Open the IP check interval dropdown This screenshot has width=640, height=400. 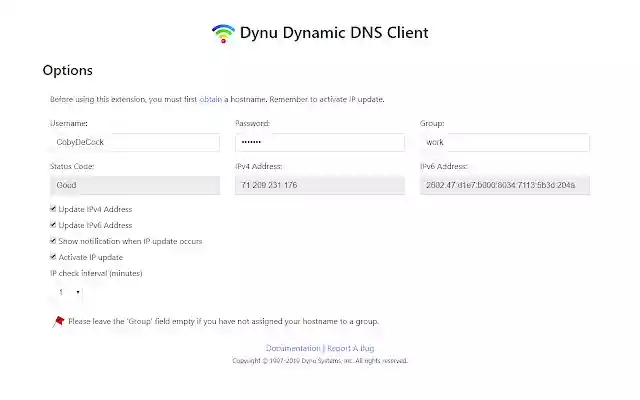[67, 292]
